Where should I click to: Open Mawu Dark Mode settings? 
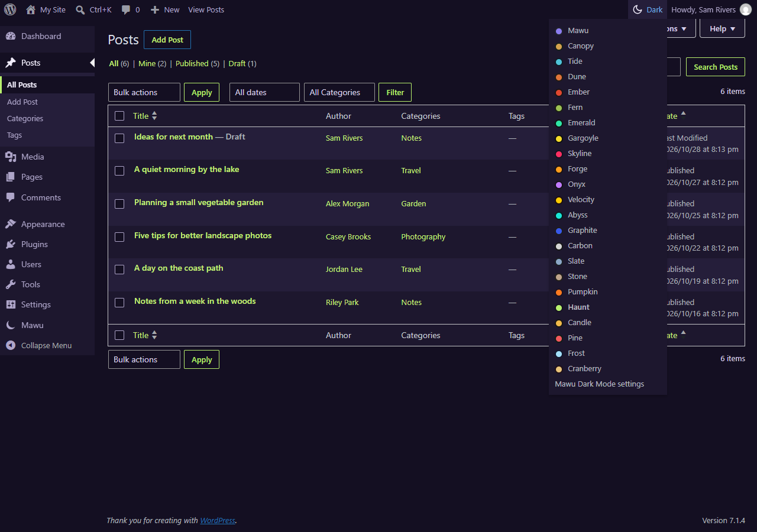[x=608, y=384]
